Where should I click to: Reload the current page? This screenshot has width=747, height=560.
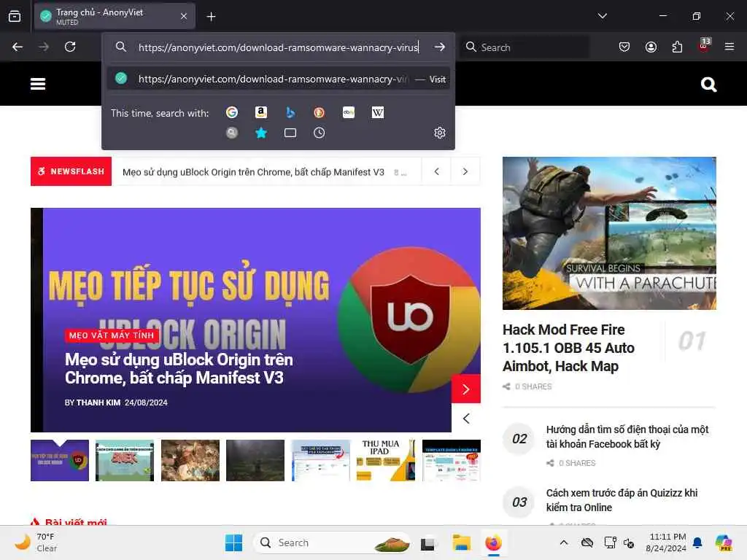pos(70,47)
